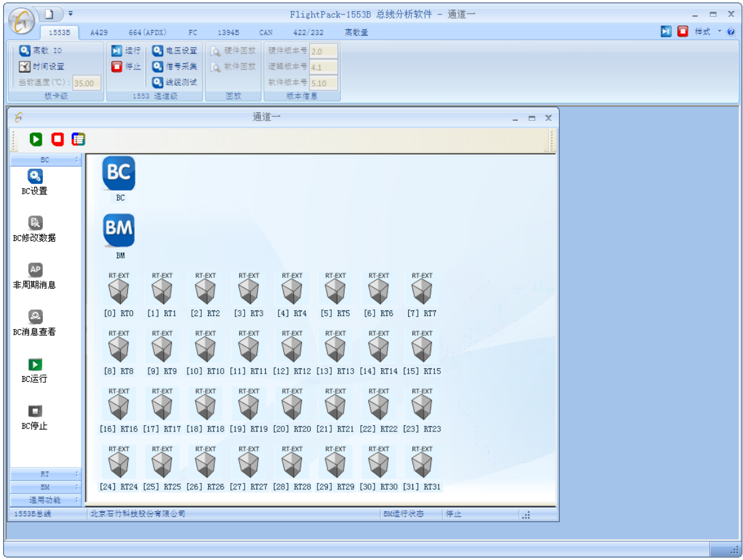
Task: Click the [18] RT18 remote terminal icon
Action: tap(206, 407)
